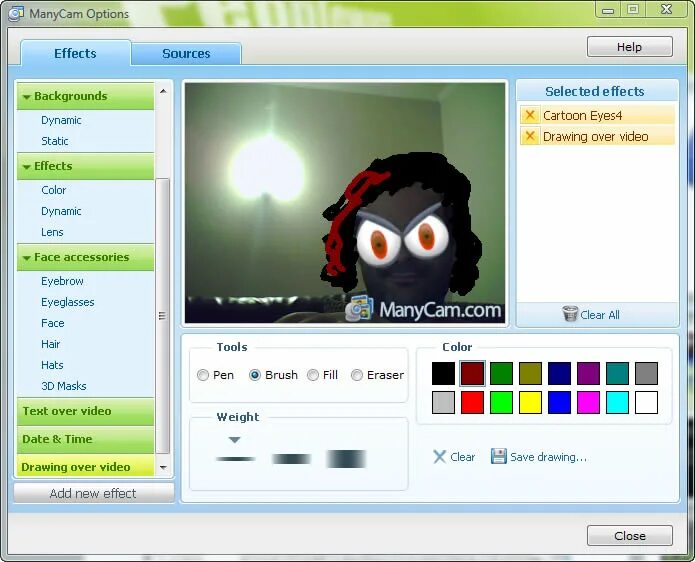Remove Drawing over video effect with its X icon

(530, 136)
